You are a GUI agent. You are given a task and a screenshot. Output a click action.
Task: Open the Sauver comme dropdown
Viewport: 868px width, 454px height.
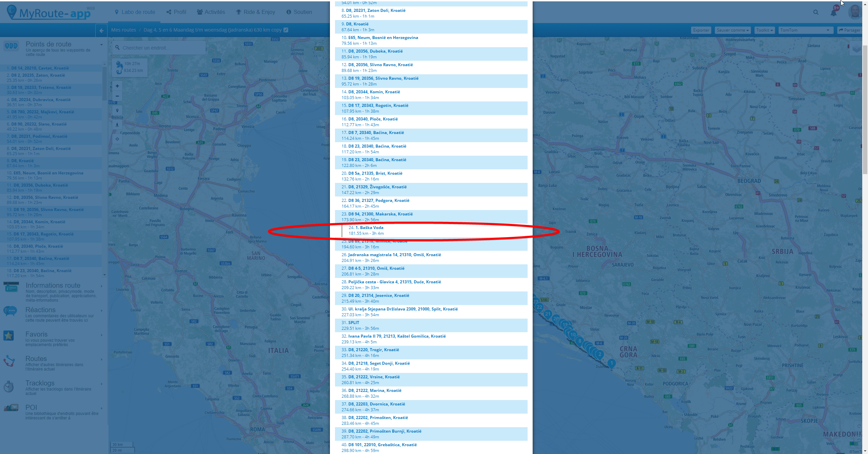coord(732,30)
